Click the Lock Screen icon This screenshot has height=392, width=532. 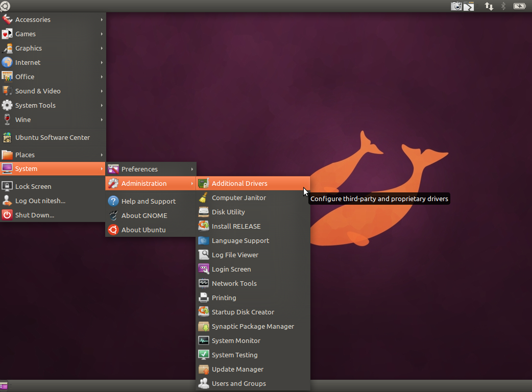[x=7, y=186]
